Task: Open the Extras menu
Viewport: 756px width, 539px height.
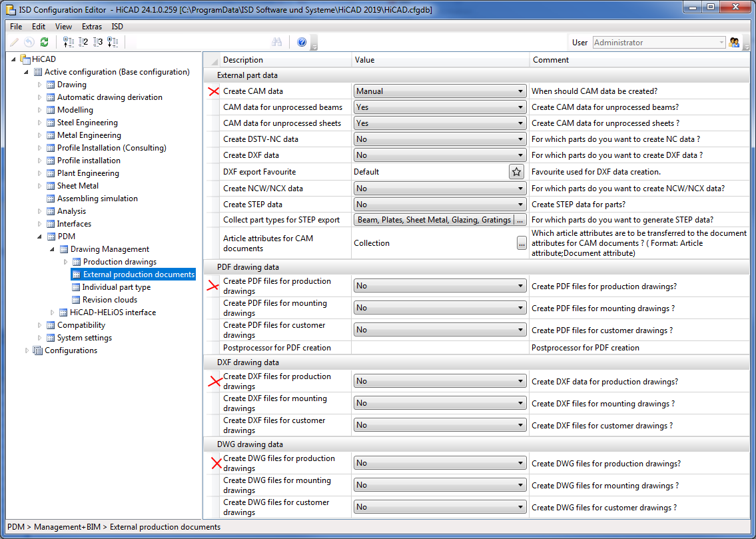Action: [92, 27]
